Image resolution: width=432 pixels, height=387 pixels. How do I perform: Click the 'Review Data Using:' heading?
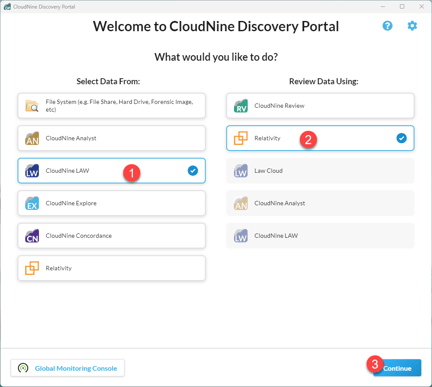coord(324,81)
